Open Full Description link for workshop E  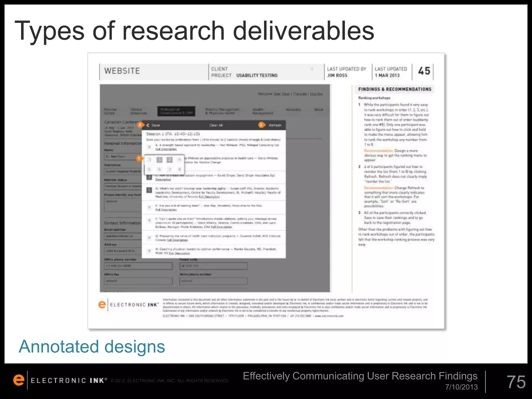[x=166, y=210]
